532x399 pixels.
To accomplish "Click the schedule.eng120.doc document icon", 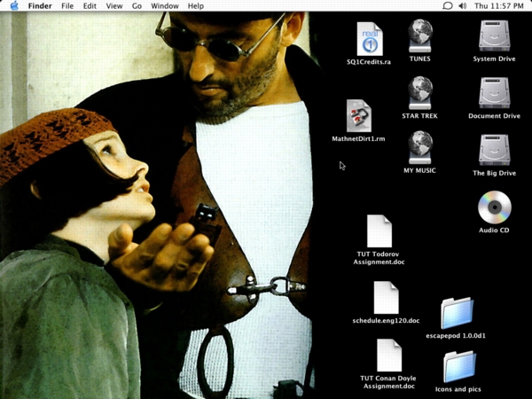I will point(386,298).
